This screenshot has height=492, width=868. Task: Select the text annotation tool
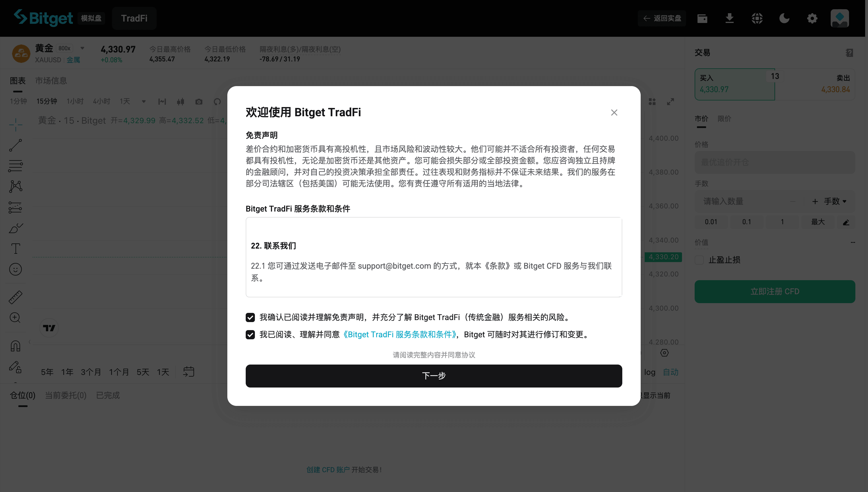coord(15,249)
